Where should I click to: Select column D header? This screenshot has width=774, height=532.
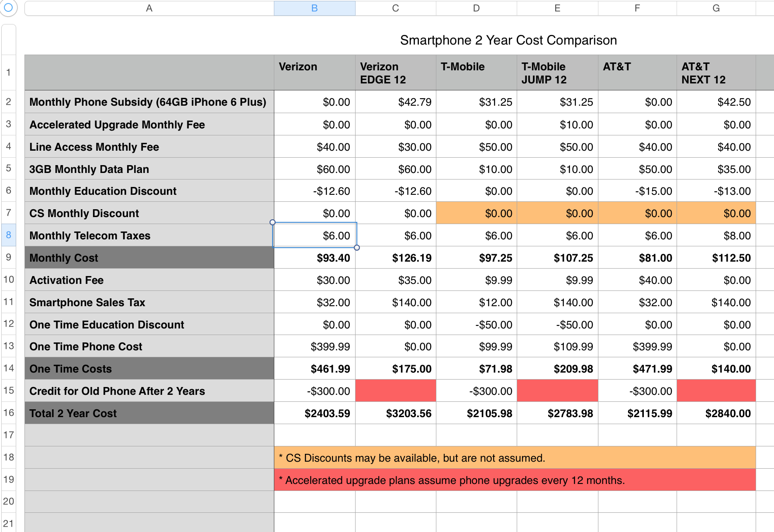(477, 8)
